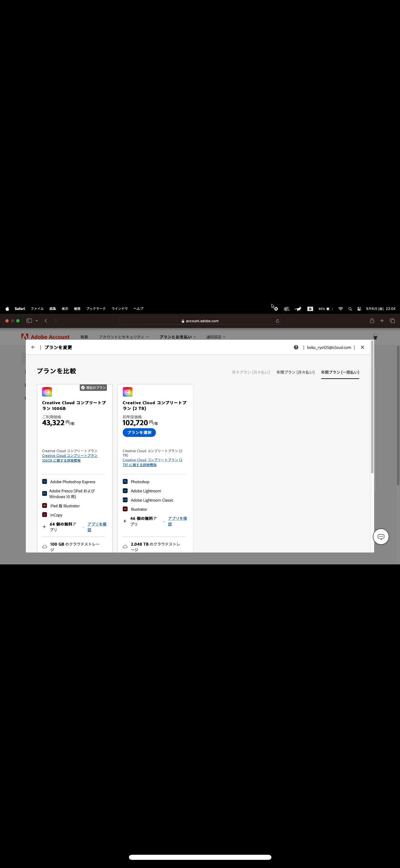Select 年間プラン (一括払い) tab
The image size is (400, 868).
(340, 372)
